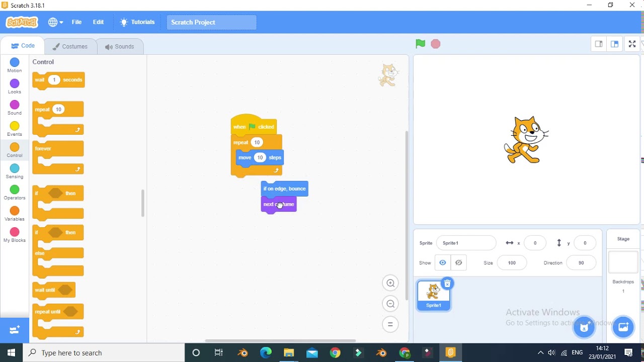Screen dimensions: 644x362
Task: Click the Scratch logo
Action: point(22,22)
